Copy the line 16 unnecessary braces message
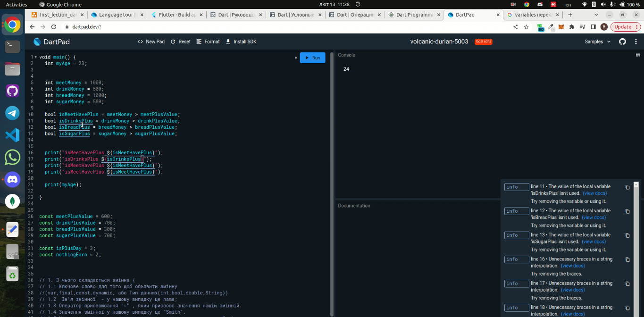644x317 pixels. (x=627, y=259)
